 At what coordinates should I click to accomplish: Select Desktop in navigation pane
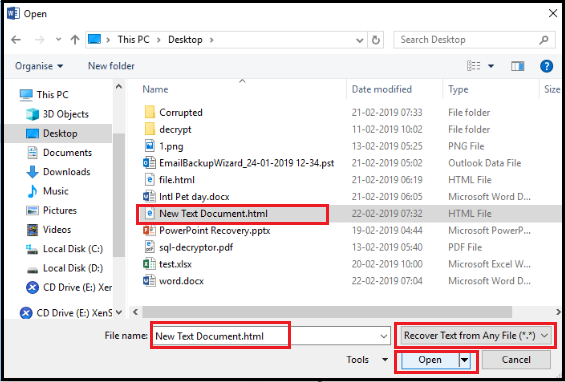tap(59, 133)
